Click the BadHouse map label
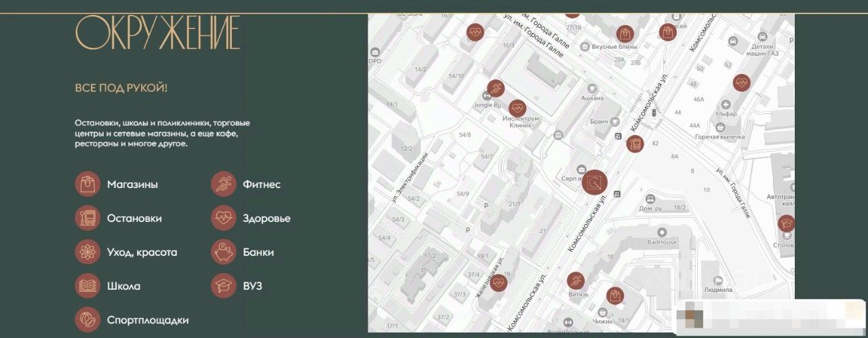This screenshot has width=868, height=338. 662,242
